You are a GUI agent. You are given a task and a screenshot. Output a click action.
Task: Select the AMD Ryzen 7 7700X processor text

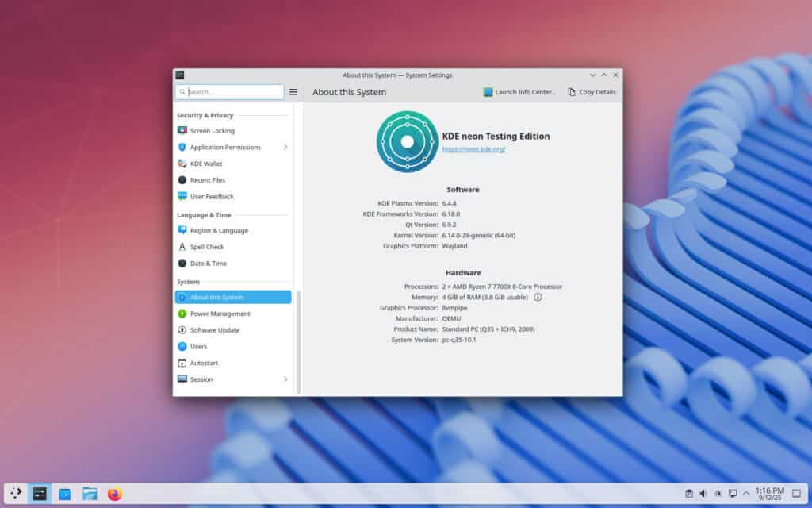pos(502,286)
